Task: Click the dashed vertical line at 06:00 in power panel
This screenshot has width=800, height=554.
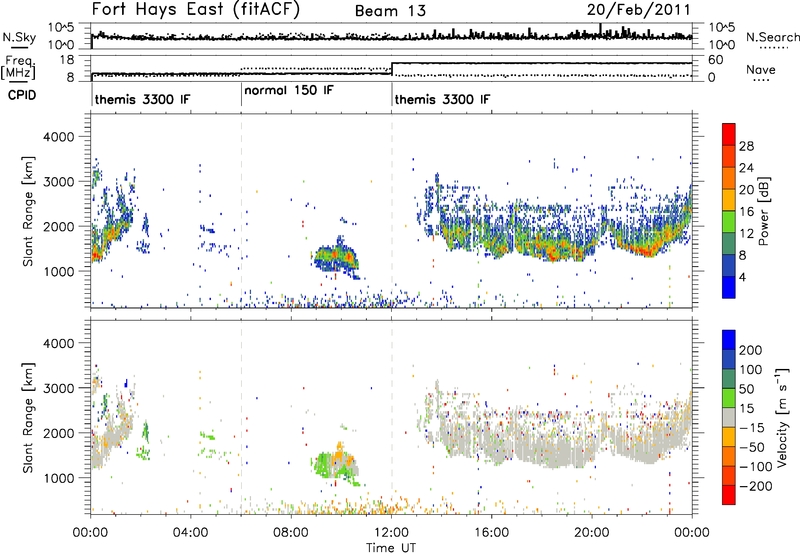Action: coord(241,211)
